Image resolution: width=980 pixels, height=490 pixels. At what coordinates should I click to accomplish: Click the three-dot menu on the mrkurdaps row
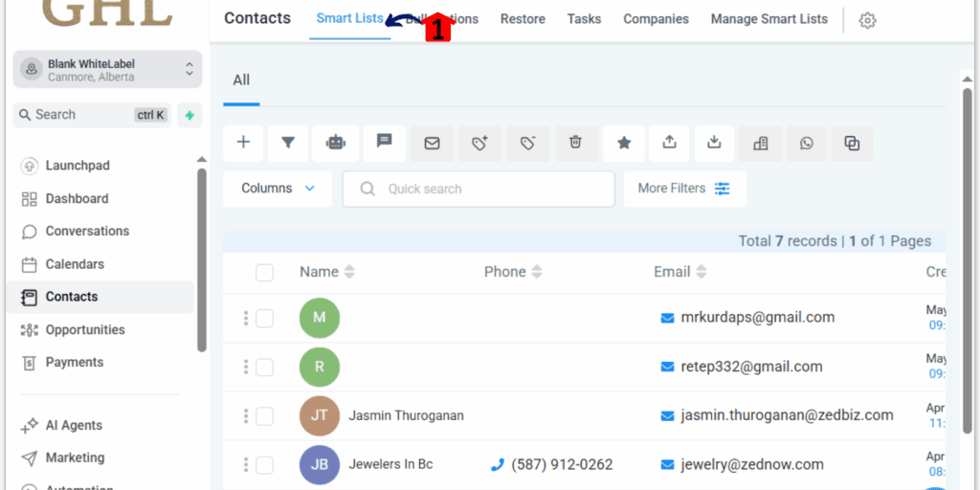pos(246,318)
